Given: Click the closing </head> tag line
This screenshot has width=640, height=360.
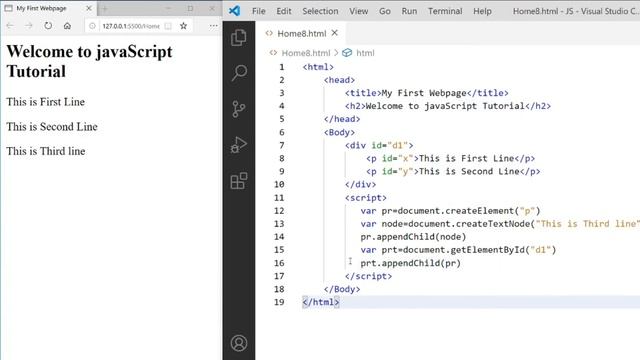Looking at the screenshot, I should click(x=342, y=119).
